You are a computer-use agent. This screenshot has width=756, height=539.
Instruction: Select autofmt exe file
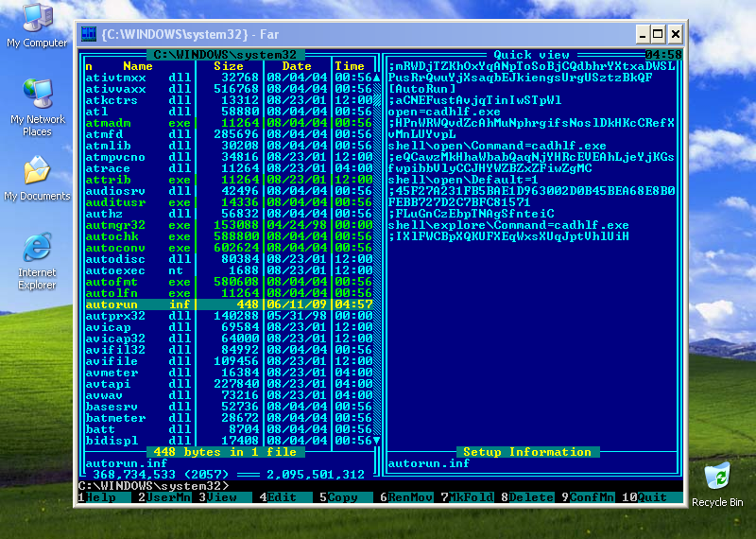(229, 282)
